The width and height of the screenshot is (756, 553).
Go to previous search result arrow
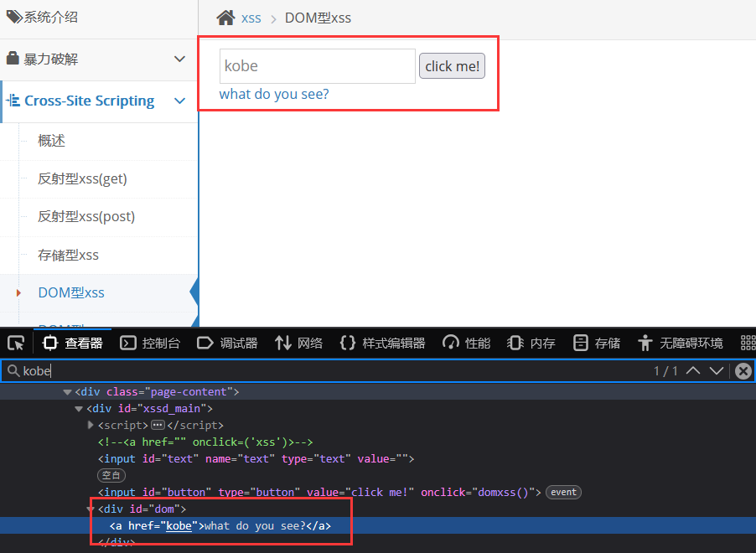(x=693, y=370)
